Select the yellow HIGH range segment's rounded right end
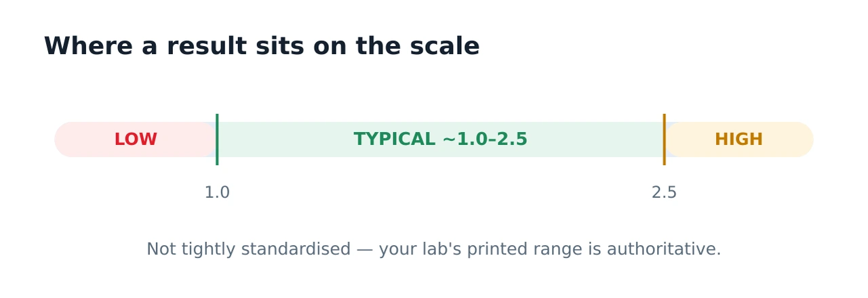The width and height of the screenshot is (868, 298). (x=804, y=140)
